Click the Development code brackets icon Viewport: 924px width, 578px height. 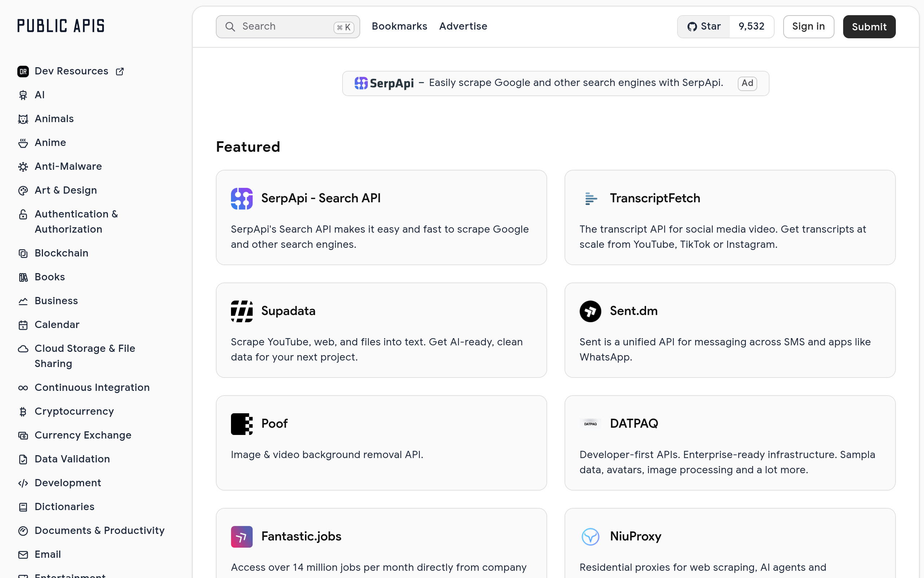(x=23, y=483)
